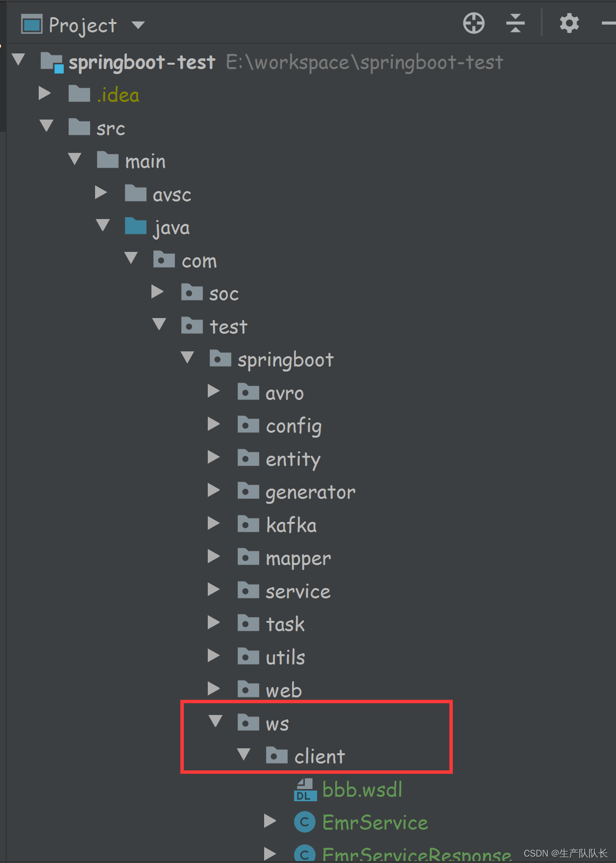Click the springboot-test module icon
Viewport: 616px width, 863px height.
pyautogui.click(x=51, y=62)
